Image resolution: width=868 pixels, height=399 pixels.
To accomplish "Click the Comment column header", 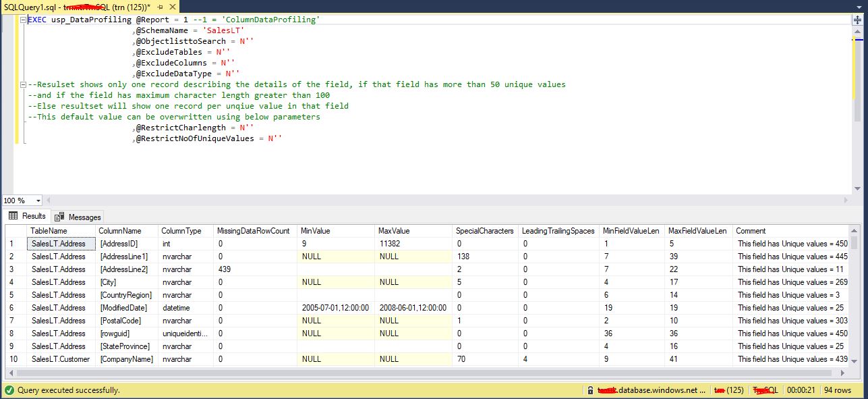I will coord(791,231).
